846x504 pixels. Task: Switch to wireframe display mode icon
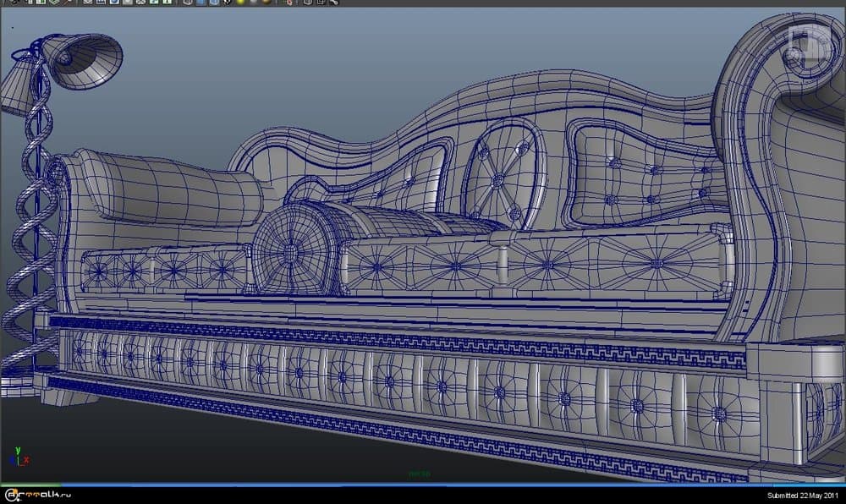click(189, 3)
